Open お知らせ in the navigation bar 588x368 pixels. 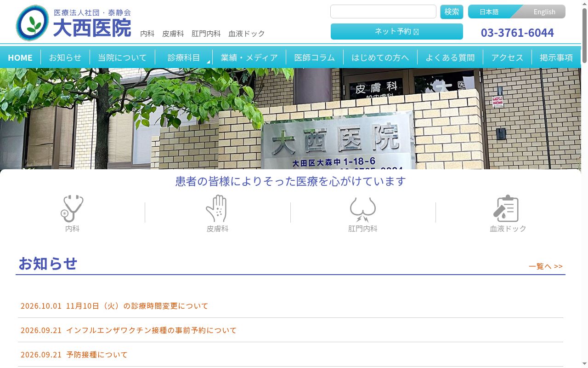click(65, 57)
